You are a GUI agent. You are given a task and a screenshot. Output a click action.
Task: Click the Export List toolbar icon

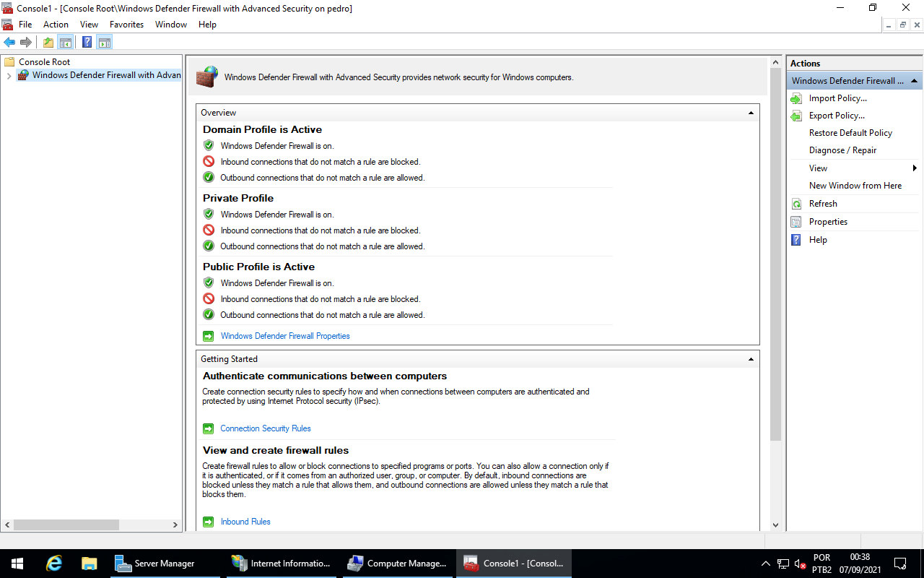[x=105, y=41]
